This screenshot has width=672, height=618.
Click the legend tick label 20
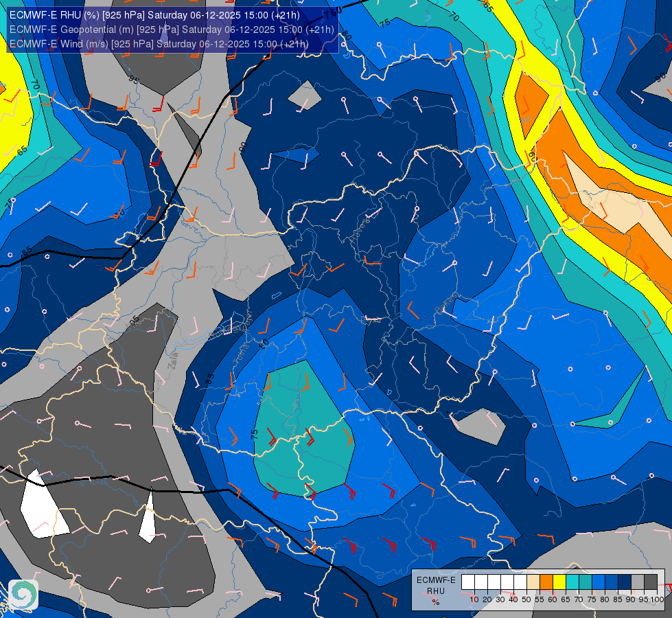click(487, 599)
